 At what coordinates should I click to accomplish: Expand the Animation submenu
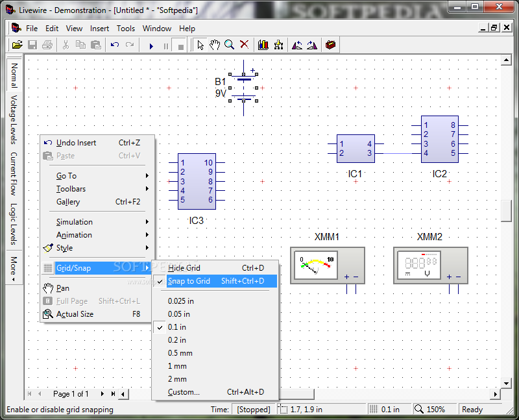tap(97, 235)
